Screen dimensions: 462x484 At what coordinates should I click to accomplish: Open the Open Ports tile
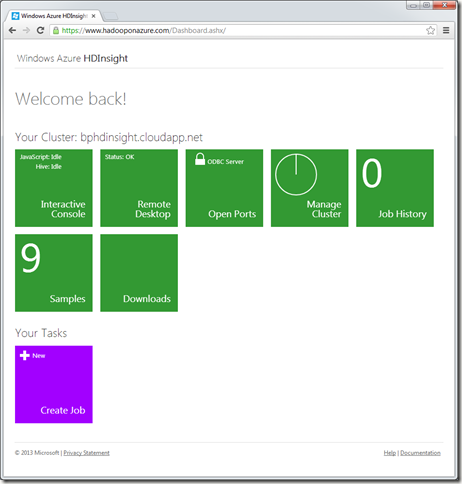[224, 188]
